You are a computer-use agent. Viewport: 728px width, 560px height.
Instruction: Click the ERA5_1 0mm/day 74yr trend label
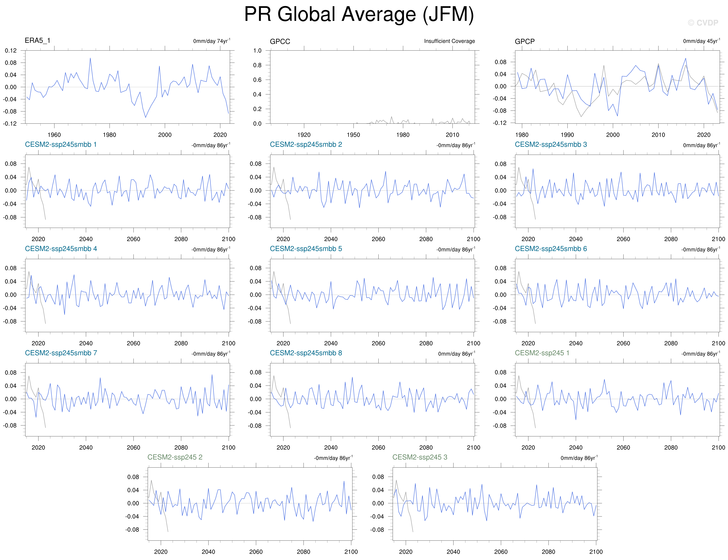(211, 41)
